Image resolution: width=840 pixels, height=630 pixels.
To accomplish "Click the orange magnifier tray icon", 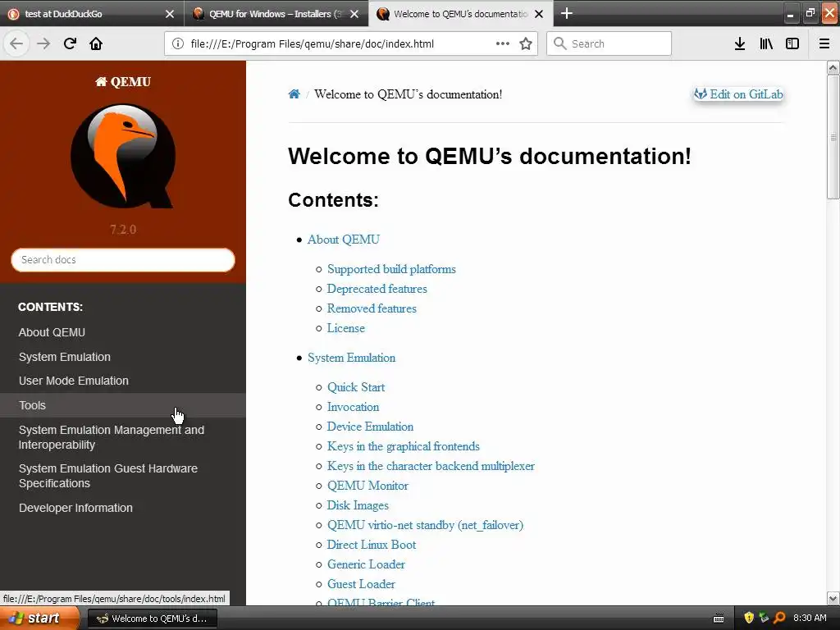I will click(x=779, y=619).
